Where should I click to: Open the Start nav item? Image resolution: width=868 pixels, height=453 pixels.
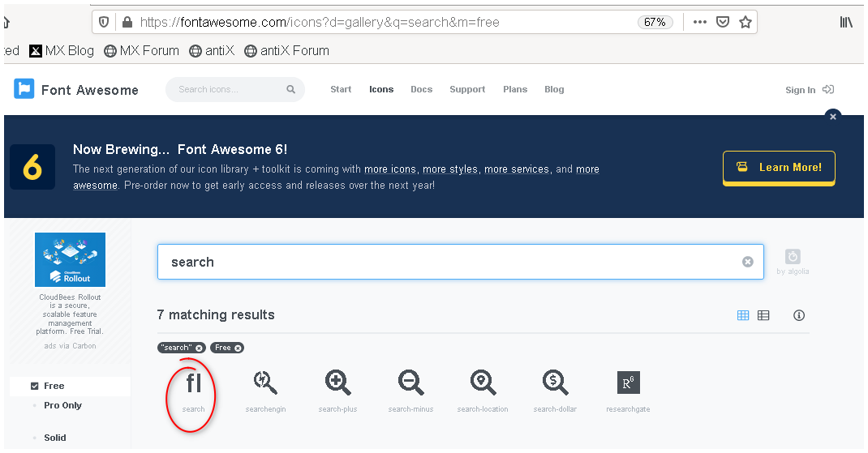[x=341, y=90]
